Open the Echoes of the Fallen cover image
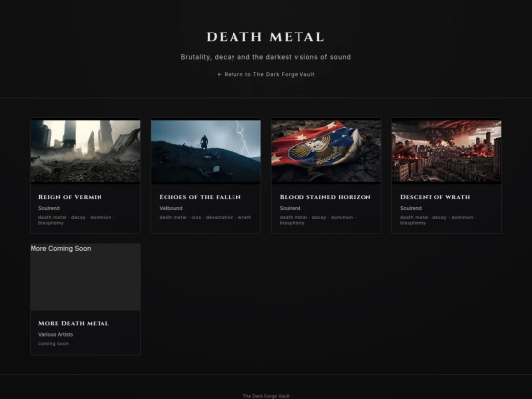 (x=206, y=151)
